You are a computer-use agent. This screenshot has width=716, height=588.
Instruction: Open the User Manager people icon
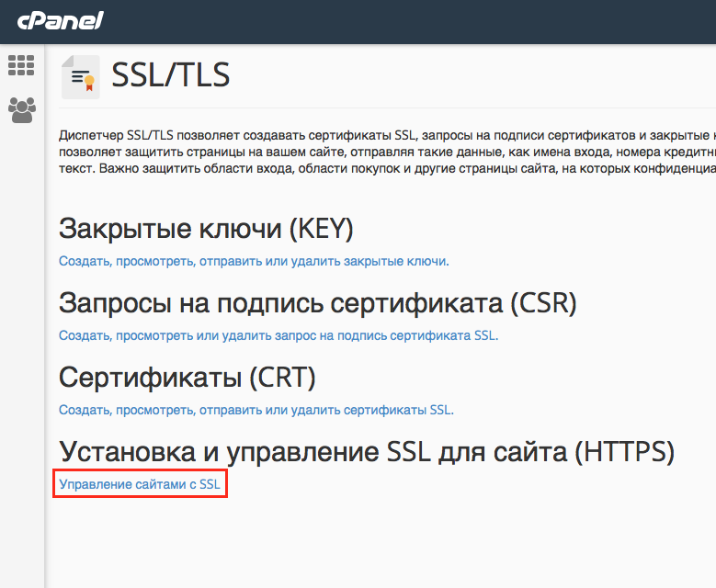21,110
